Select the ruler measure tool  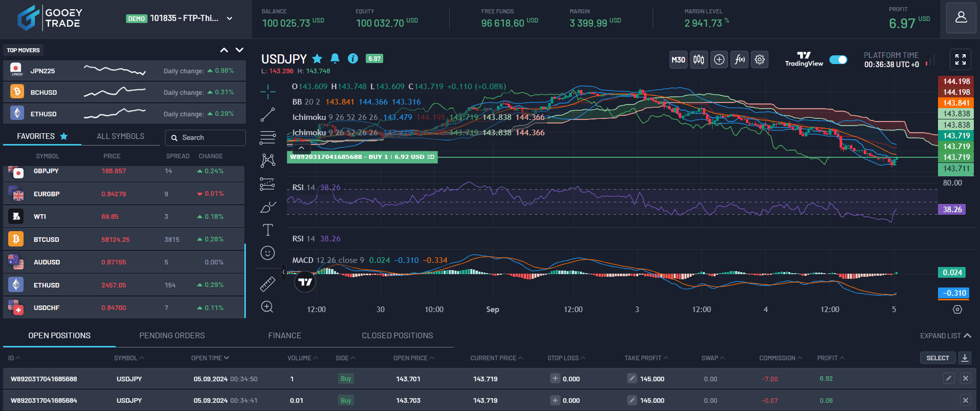[267, 283]
